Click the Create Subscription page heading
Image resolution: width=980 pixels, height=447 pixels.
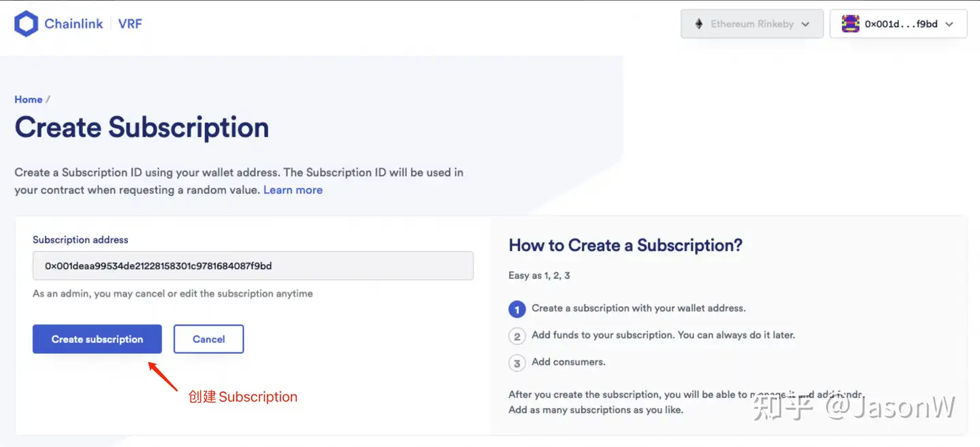(142, 128)
